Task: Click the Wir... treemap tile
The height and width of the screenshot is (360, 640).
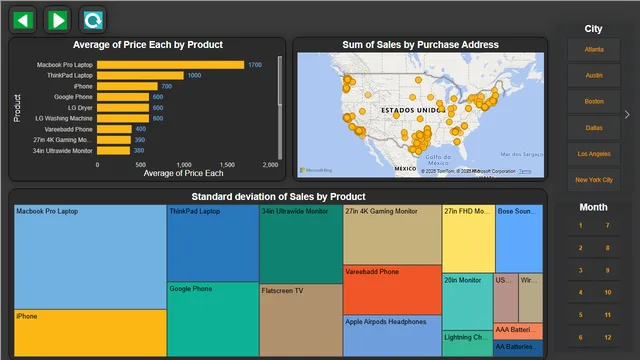Action: [531, 298]
